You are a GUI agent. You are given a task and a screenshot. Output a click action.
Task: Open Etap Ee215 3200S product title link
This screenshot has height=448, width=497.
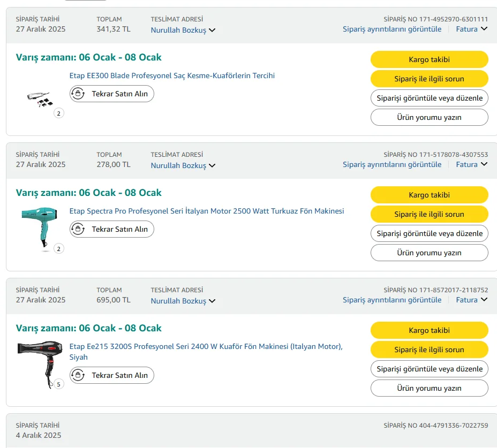tap(206, 346)
